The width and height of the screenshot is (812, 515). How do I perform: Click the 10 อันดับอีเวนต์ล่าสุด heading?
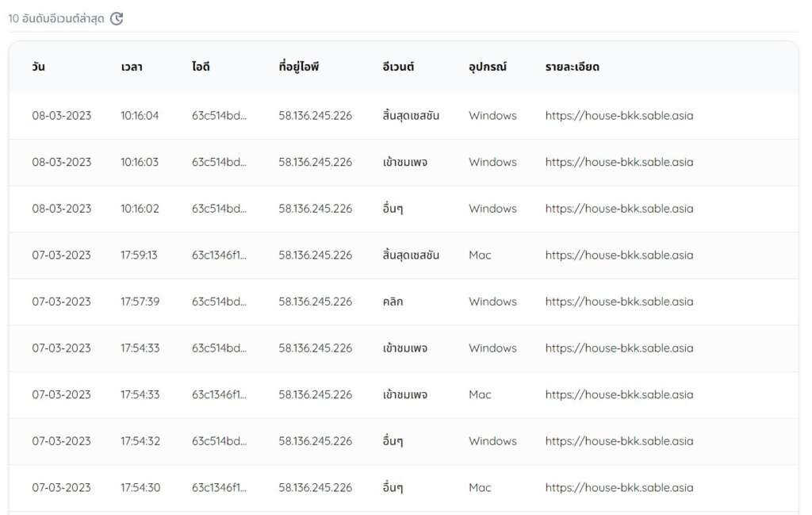point(56,17)
